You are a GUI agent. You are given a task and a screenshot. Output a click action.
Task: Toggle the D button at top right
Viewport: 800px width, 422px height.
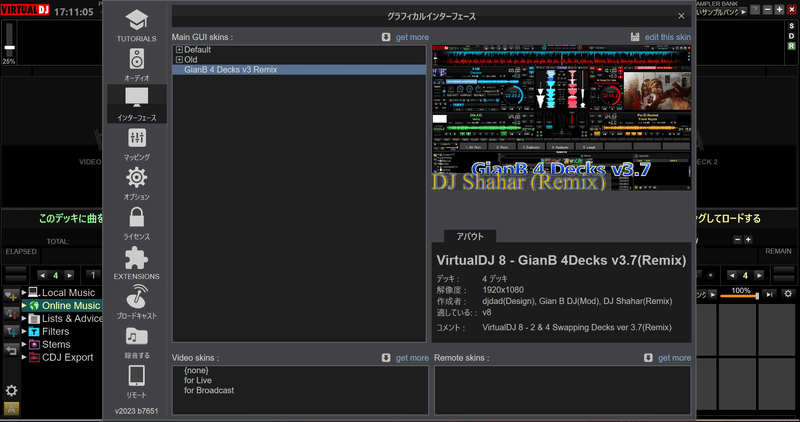tap(791, 36)
